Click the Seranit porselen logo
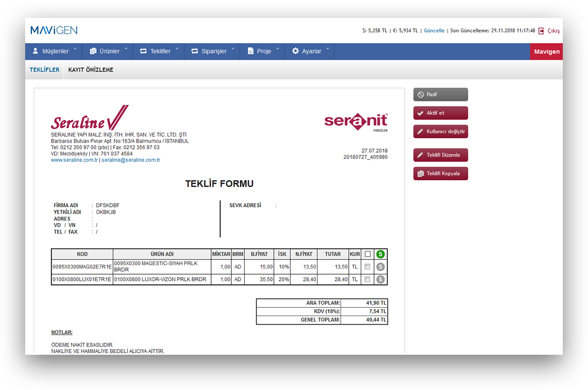The width and height of the screenshot is (588, 390). pyautogui.click(x=356, y=121)
